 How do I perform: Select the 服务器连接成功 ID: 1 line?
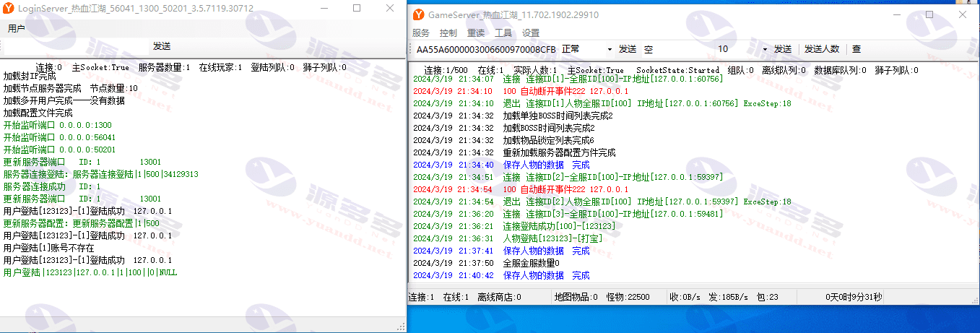[x=52, y=186]
